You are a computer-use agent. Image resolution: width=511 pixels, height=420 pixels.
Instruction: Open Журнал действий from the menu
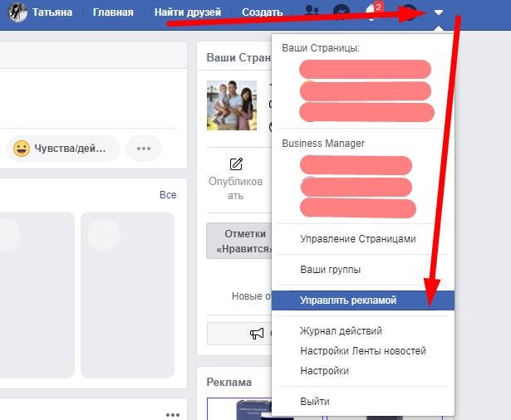pos(341,331)
